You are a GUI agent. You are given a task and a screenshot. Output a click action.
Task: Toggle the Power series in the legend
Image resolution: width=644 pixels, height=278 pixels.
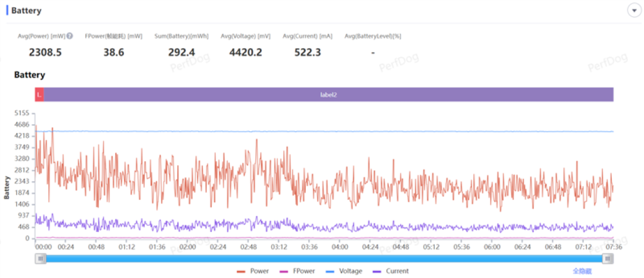click(x=253, y=271)
